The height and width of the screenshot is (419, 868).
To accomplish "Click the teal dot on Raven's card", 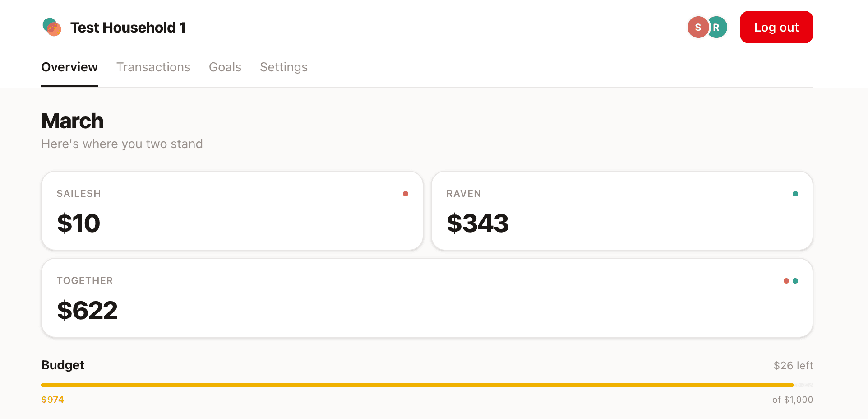I will (795, 193).
